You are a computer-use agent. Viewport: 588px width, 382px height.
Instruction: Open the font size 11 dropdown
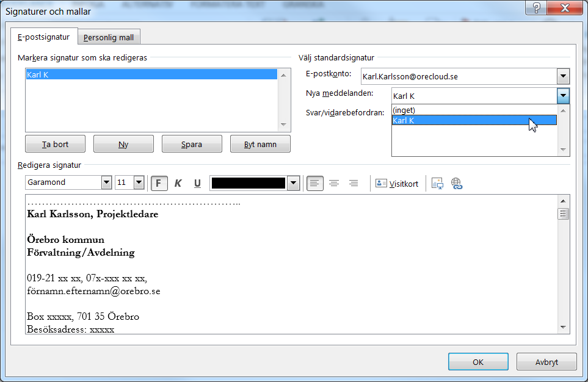[139, 182]
